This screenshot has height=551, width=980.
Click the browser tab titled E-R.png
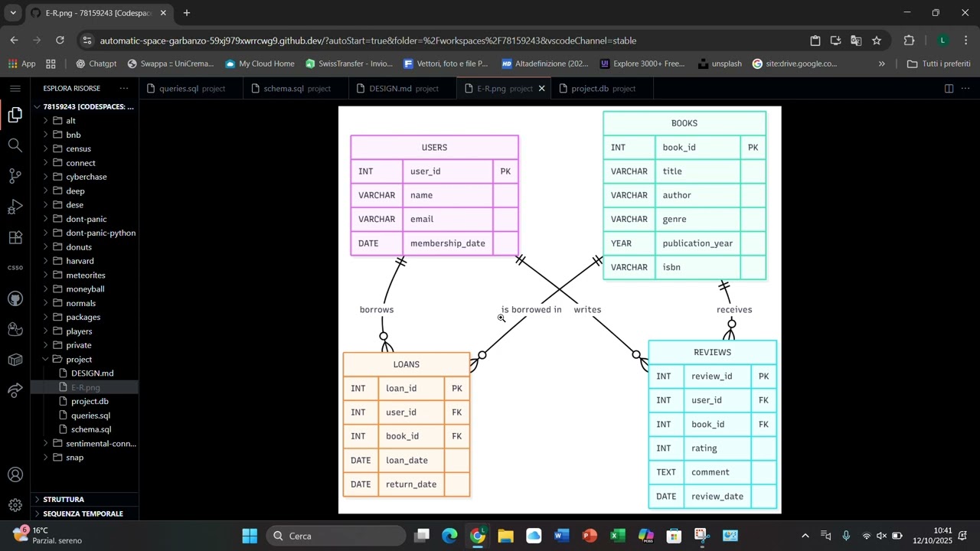tap(98, 13)
